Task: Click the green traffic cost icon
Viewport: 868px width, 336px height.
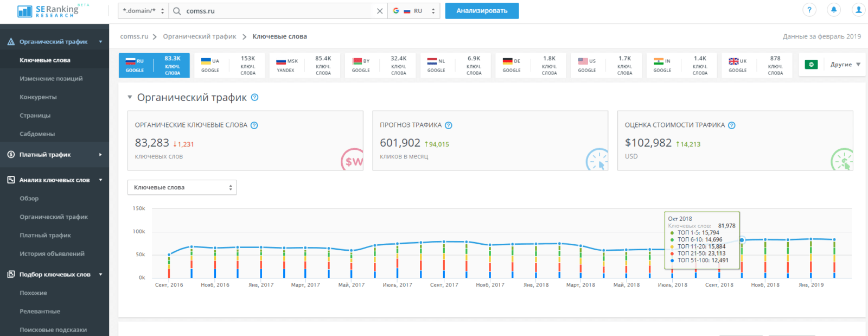Action: point(842,160)
